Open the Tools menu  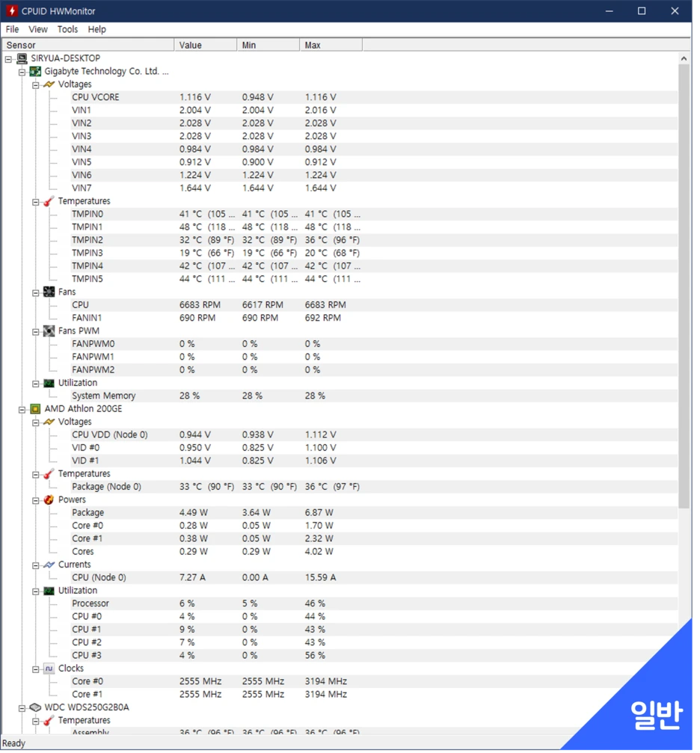(67, 29)
